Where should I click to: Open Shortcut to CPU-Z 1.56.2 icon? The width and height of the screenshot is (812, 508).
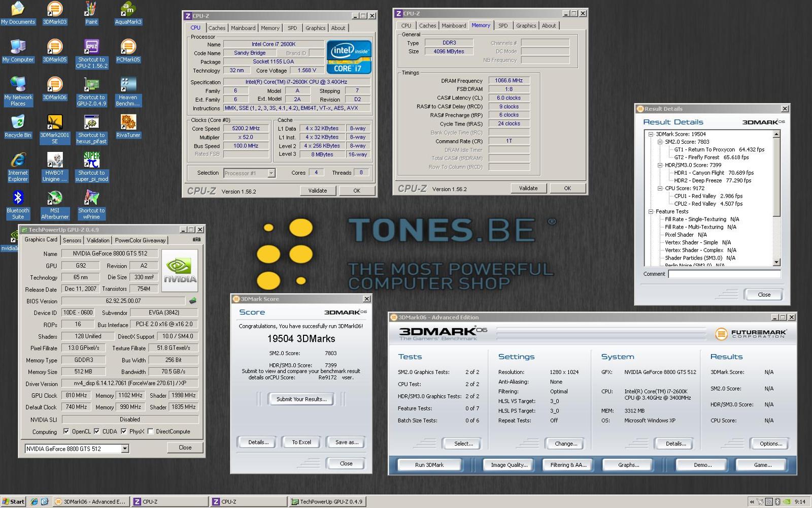(91, 53)
